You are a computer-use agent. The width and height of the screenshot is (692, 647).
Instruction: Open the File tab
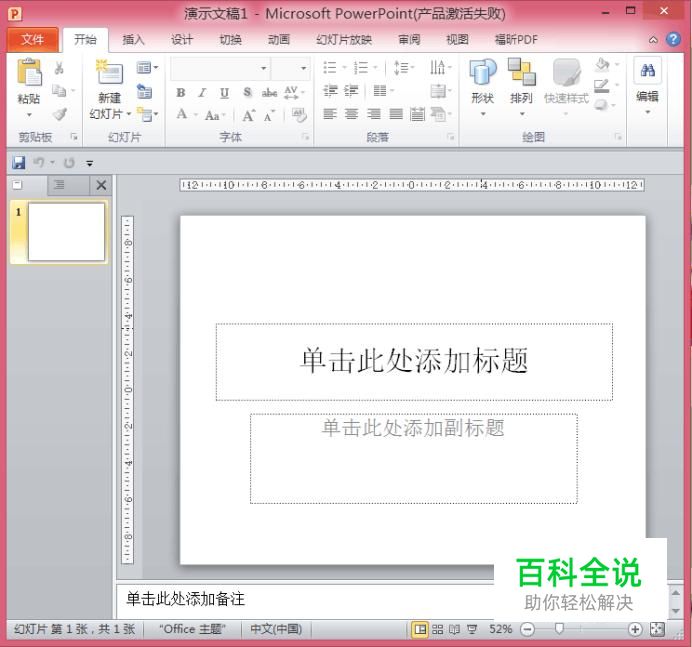(33, 40)
